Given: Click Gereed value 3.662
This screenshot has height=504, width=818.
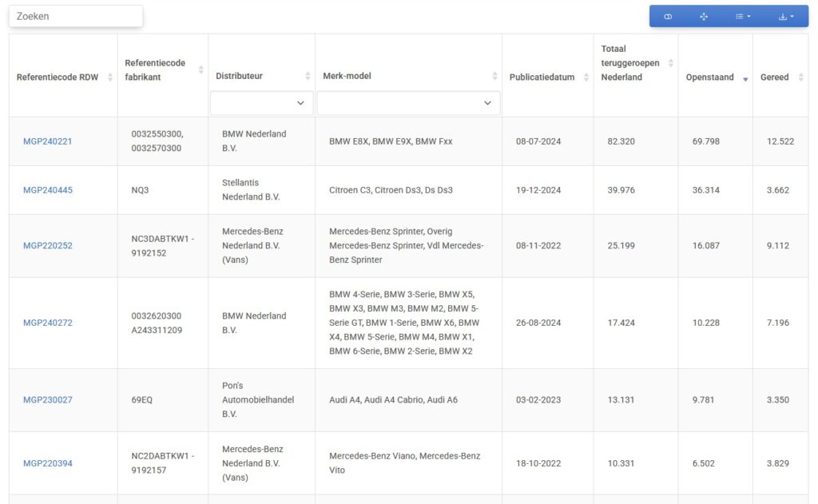Looking at the screenshot, I should coord(778,190).
